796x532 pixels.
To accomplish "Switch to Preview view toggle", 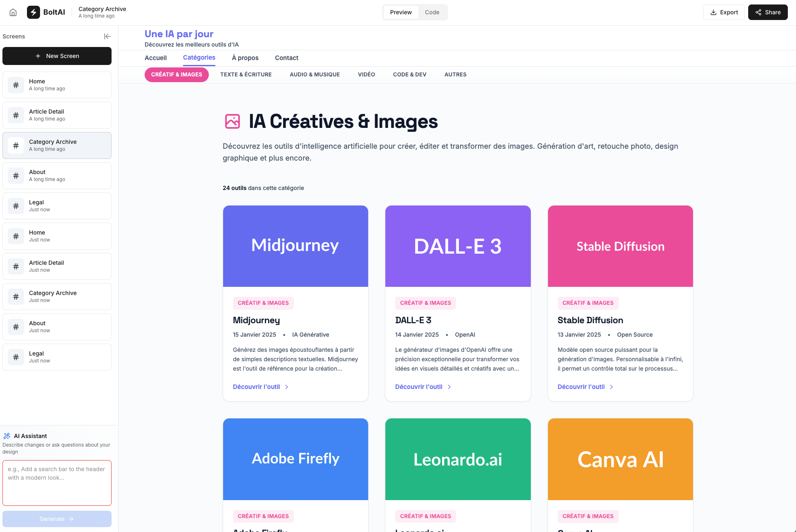I will point(400,12).
